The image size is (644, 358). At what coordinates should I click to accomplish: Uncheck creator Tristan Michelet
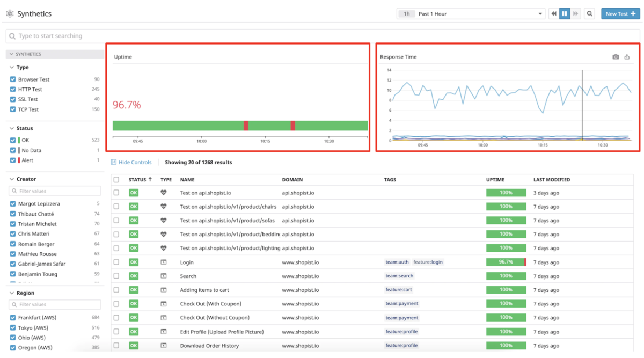[13, 224]
